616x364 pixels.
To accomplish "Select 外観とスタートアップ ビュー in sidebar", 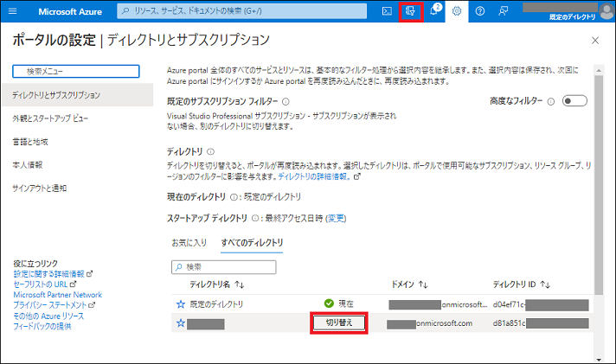I will (x=50, y=118).
